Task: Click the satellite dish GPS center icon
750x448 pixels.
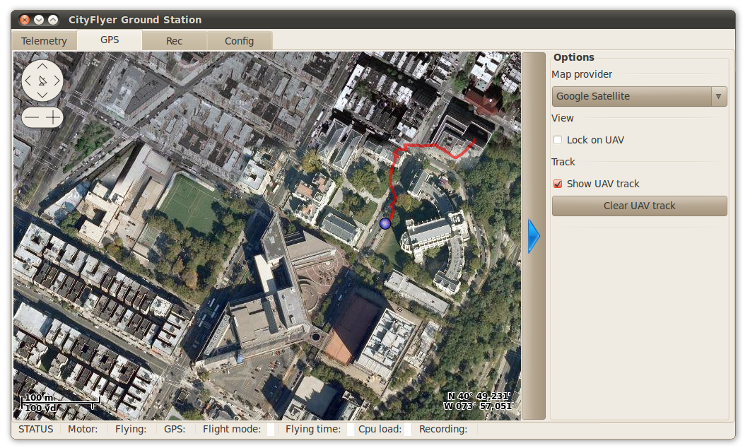Action: (42, 80)
